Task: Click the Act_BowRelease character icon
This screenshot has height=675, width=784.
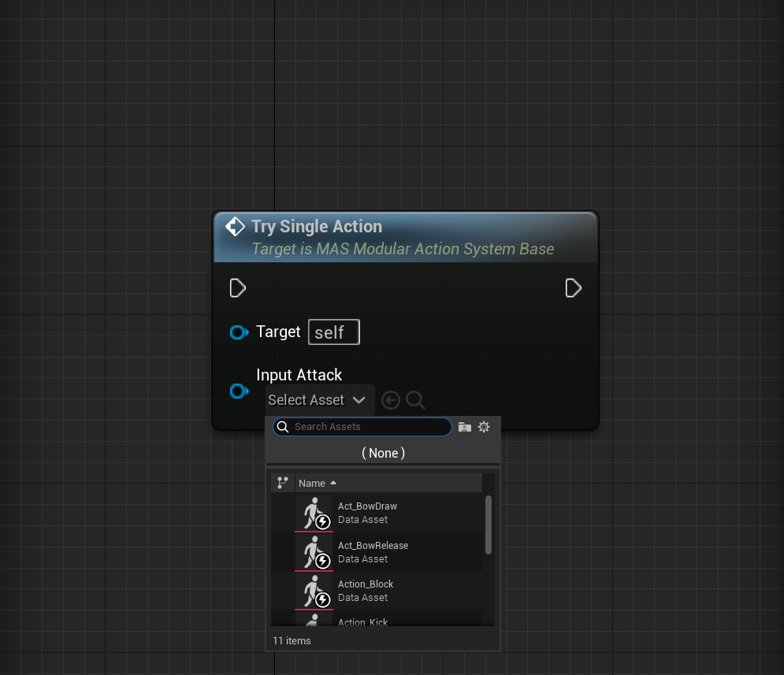Action: tap(313, 552)
